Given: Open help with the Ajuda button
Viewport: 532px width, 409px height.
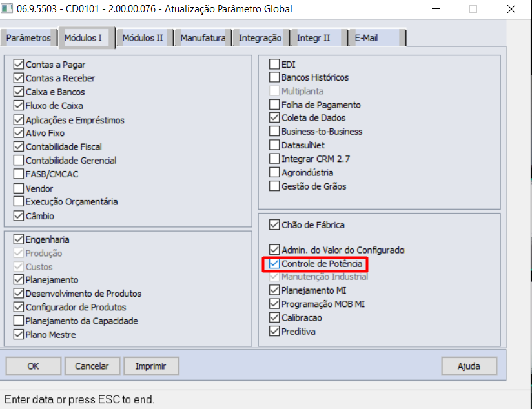Looking at the screenshot, I should point(469,366).
